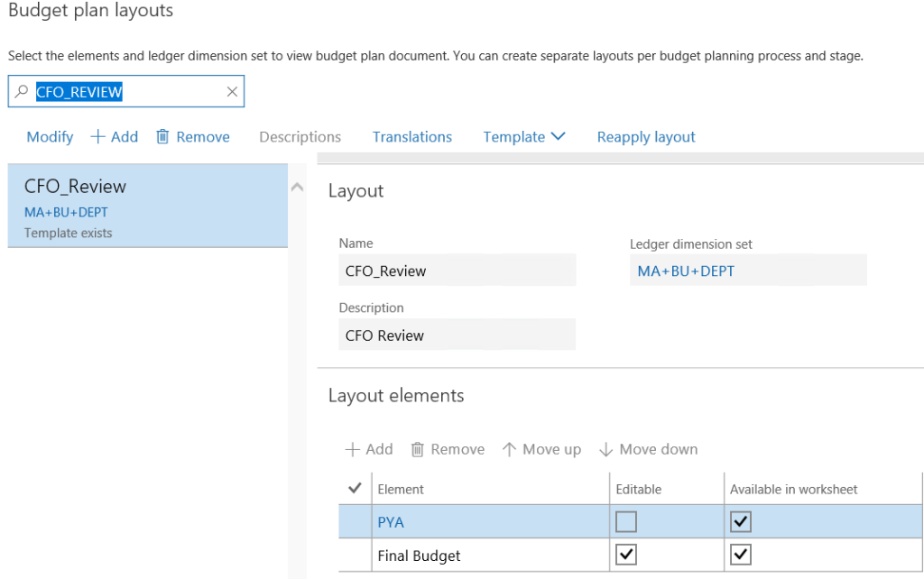
Task: Enable the Editable checkbox for PYA
Action: (626, 521)
